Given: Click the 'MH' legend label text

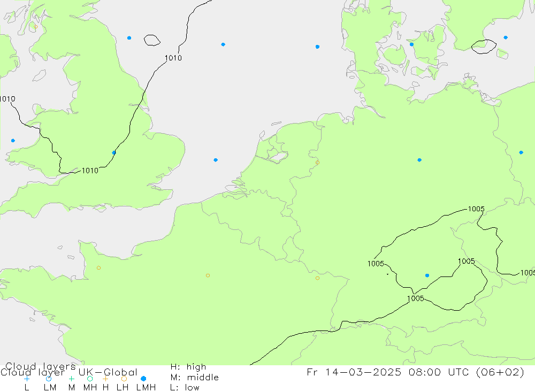Looking at the screenshot, I should pos(90,388).
